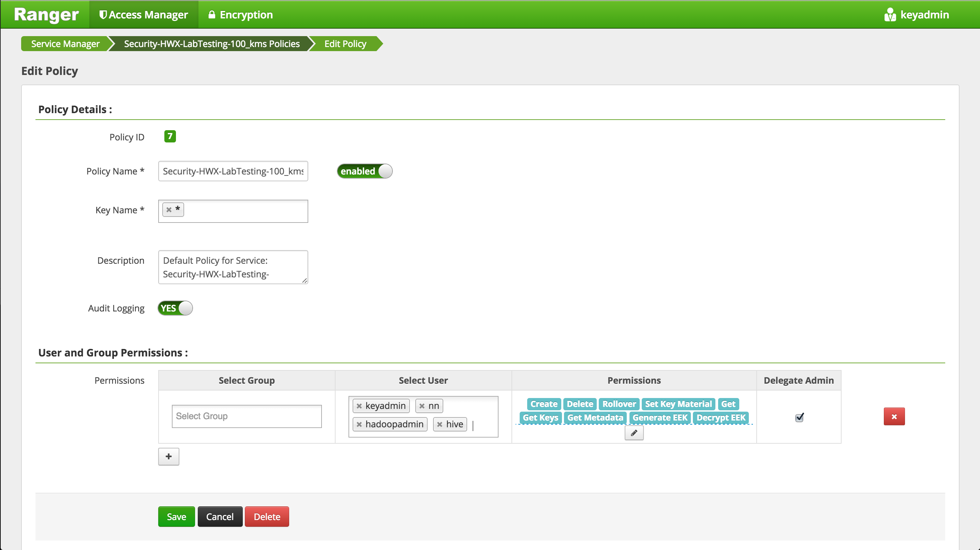Screen dimensions: 980x550
Task: Click the Edit Policy breadcrumb
Action: (345, 44)
